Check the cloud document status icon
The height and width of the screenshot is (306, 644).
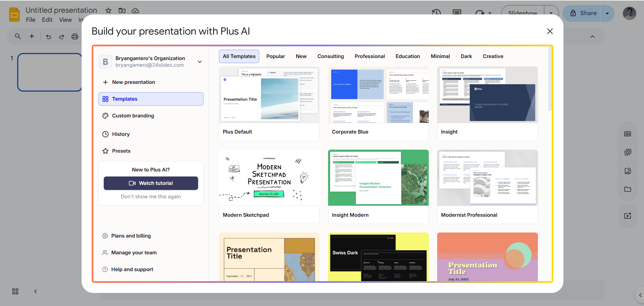click(x=135, y=11)
